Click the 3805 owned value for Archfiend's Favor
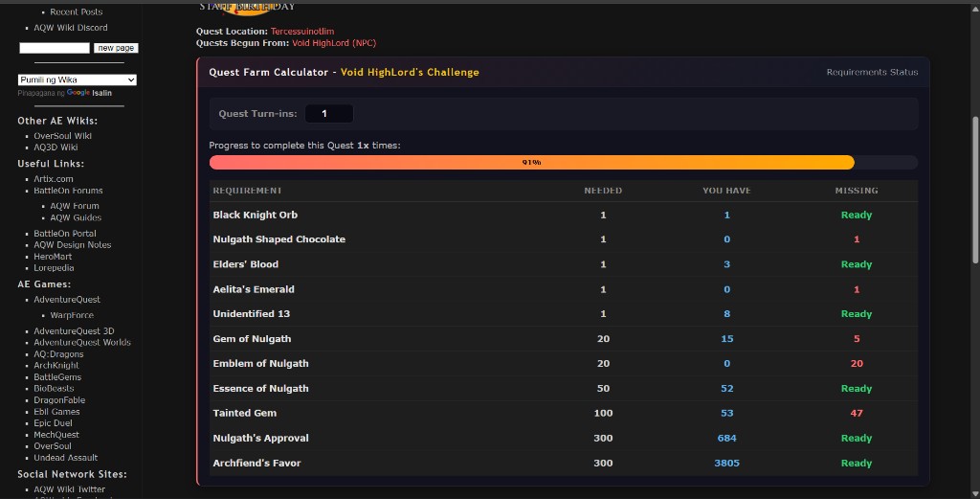The image size is (980, 499). point(727,464)
